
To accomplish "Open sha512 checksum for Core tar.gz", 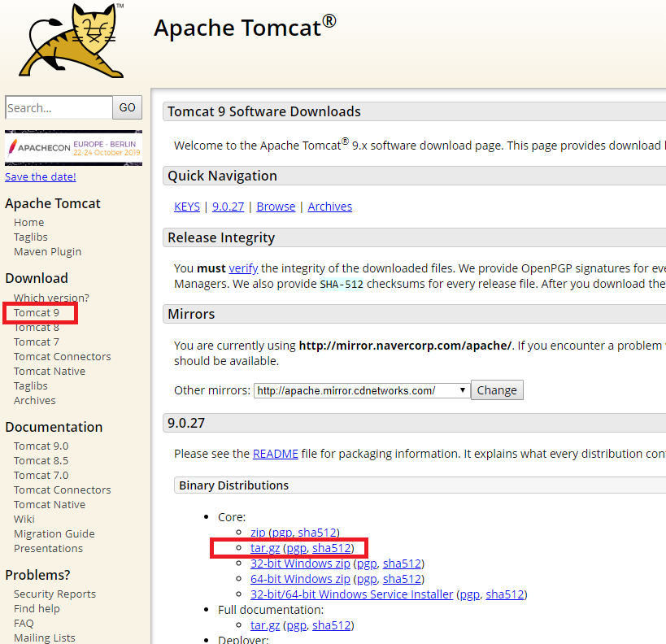I will tap(331, 548).
